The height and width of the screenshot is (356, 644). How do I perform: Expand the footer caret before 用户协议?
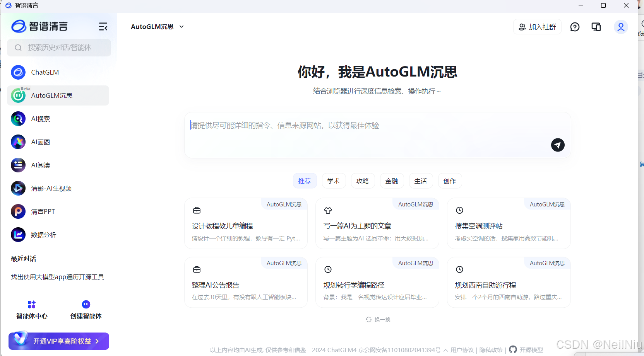click(x=446, y=350)
